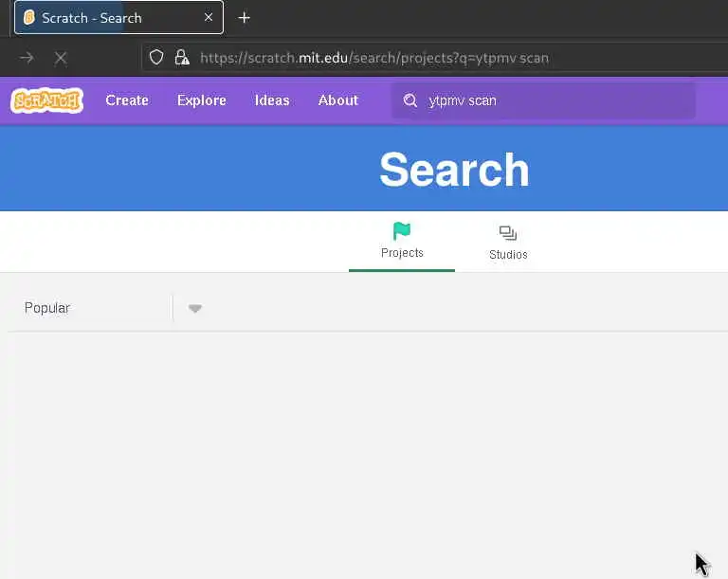Screen dimensions: 728x579
Task: Stop loading the page with the X button
Action: click(x=61, y=58)
